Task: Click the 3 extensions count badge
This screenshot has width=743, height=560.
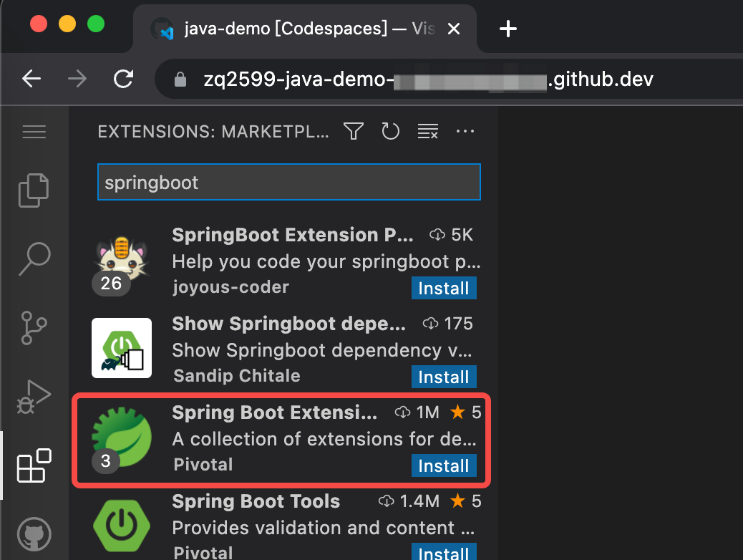Action: (106, 461)
